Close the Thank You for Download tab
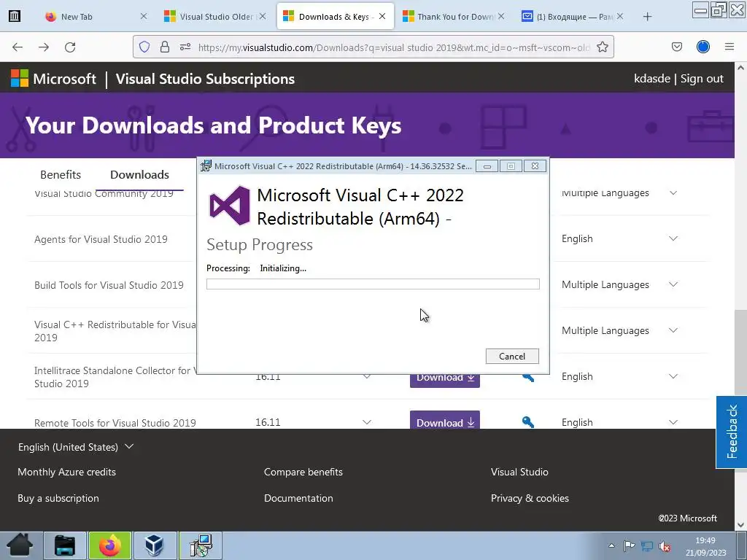 [x=500, y=16]
